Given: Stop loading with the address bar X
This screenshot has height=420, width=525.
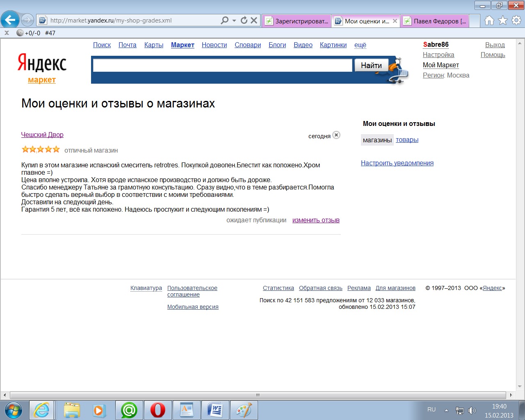Looking at the screenshot, I should pos(254,20).
